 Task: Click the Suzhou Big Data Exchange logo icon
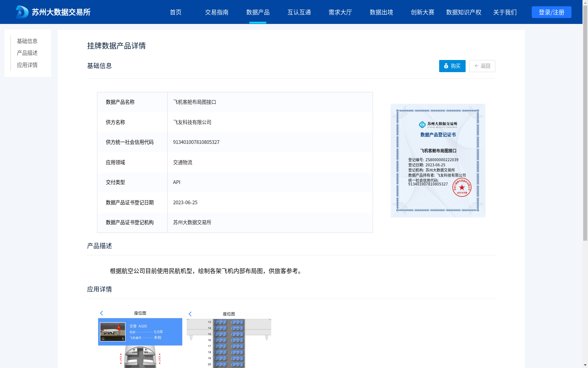pos(22,12)
